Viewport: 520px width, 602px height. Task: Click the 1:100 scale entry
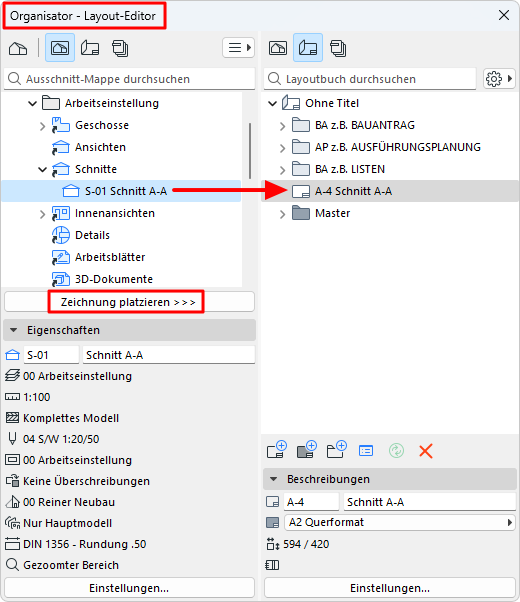point(36,397)
